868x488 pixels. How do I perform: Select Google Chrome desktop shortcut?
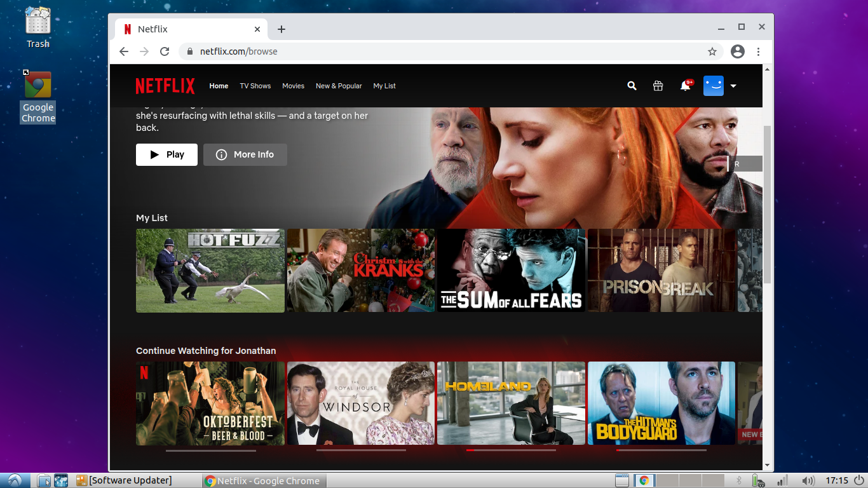[x=38, y=97]
